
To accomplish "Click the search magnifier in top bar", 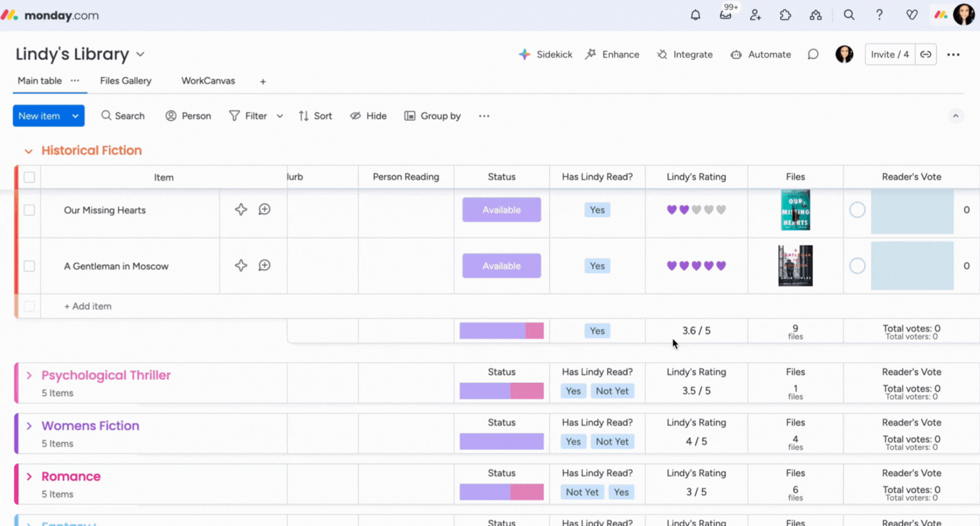I will [x=849, y=15].
